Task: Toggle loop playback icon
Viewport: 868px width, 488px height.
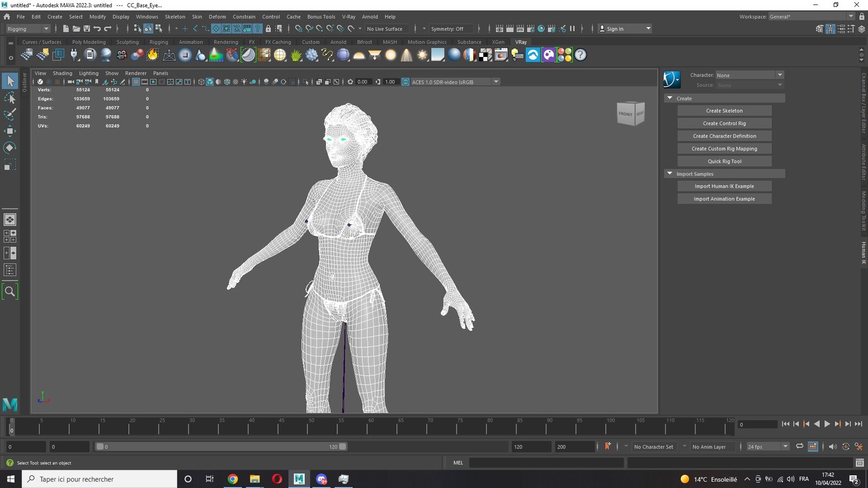Action: [x=800, y=447]
